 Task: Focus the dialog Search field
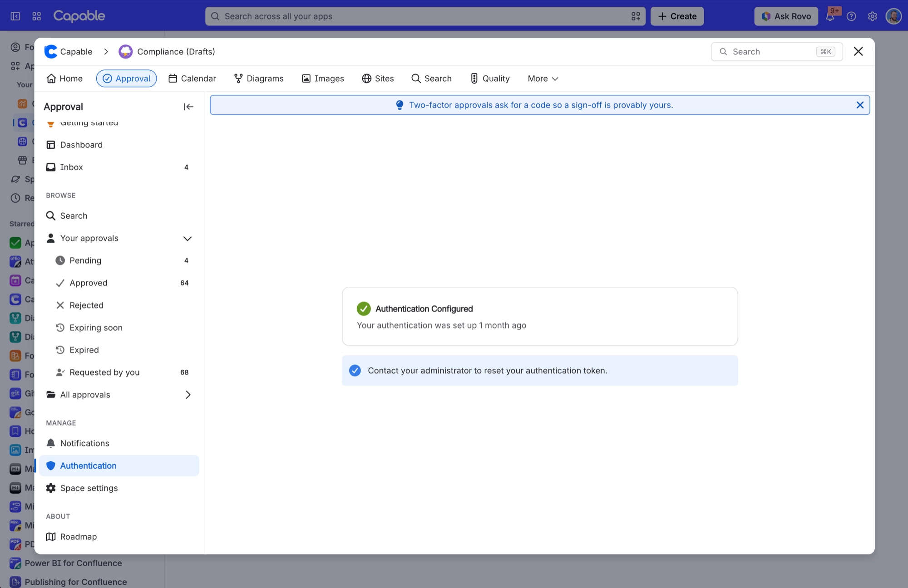click(777, 52)
